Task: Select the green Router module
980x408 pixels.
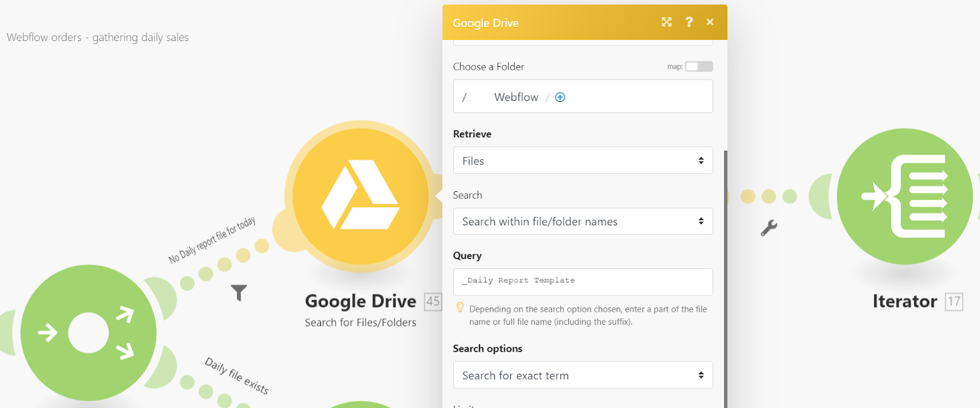Action: [x=88, y=333]
